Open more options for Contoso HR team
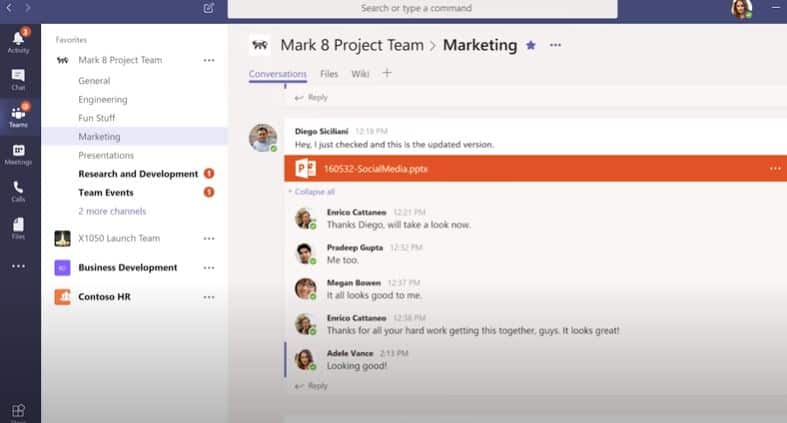Screen dimensions: 787x423 click(x=209, y=297)
